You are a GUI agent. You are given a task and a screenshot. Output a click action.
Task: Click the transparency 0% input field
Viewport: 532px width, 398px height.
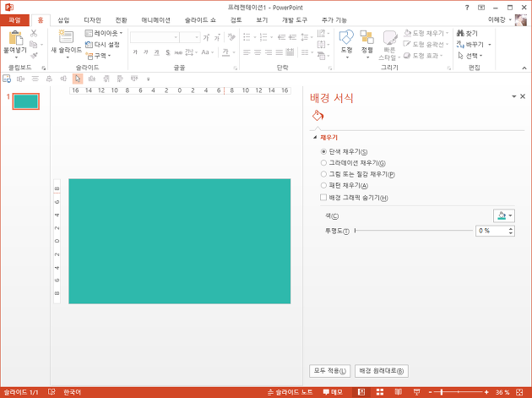pyautogui.click(x=491, y=231)
